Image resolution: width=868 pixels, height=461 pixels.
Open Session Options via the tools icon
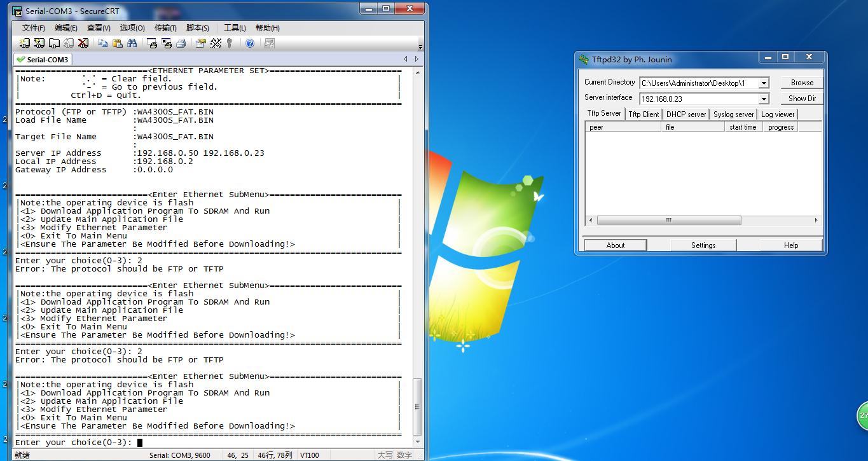(x=216, y=43)
